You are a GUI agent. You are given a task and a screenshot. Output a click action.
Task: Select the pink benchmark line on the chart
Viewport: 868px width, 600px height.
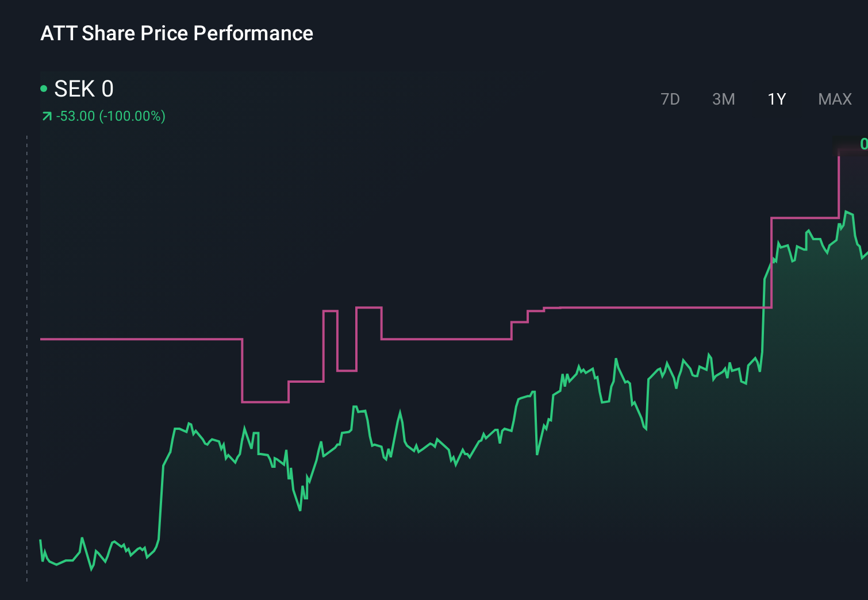click(x=144, y=339)
